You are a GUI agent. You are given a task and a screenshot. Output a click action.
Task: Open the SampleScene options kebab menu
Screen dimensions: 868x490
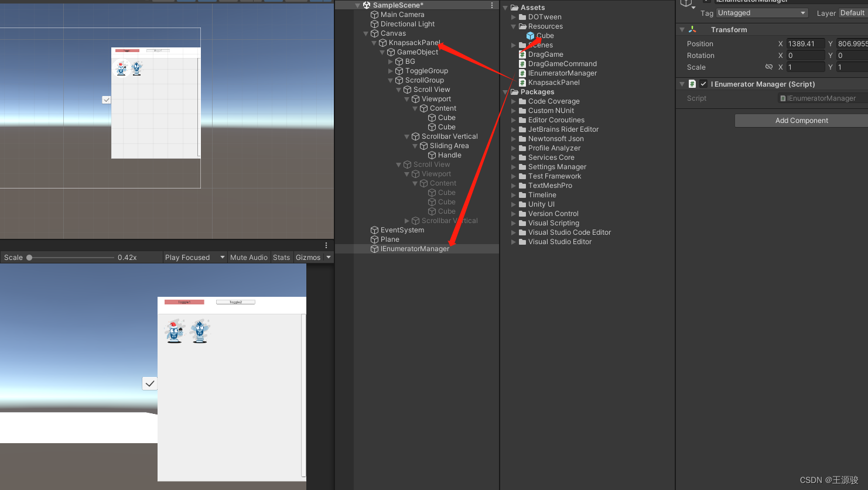click(x=492, y=5)
